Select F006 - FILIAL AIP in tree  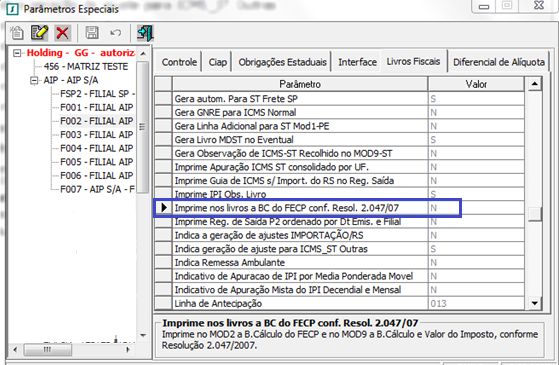(96, 175)
